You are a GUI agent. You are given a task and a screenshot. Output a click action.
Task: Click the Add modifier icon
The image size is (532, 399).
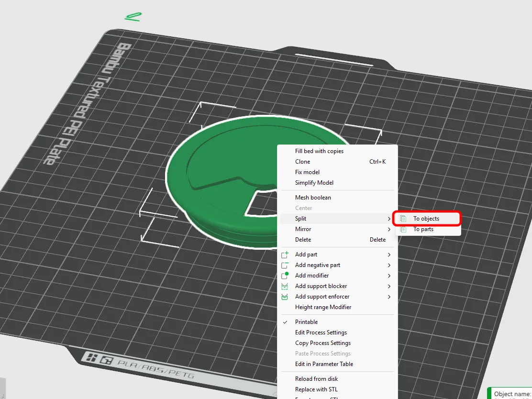(285, 276)
